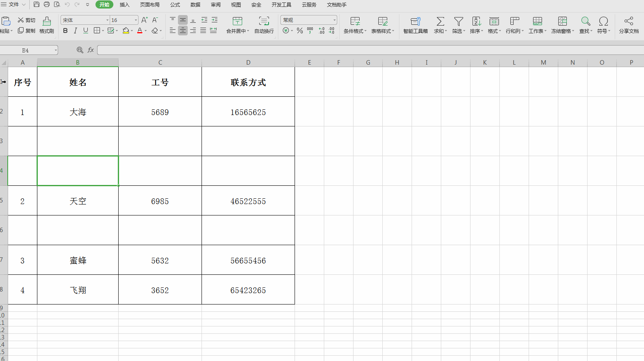Open Table Styles (表格样式) dropdown

point(383,25)
